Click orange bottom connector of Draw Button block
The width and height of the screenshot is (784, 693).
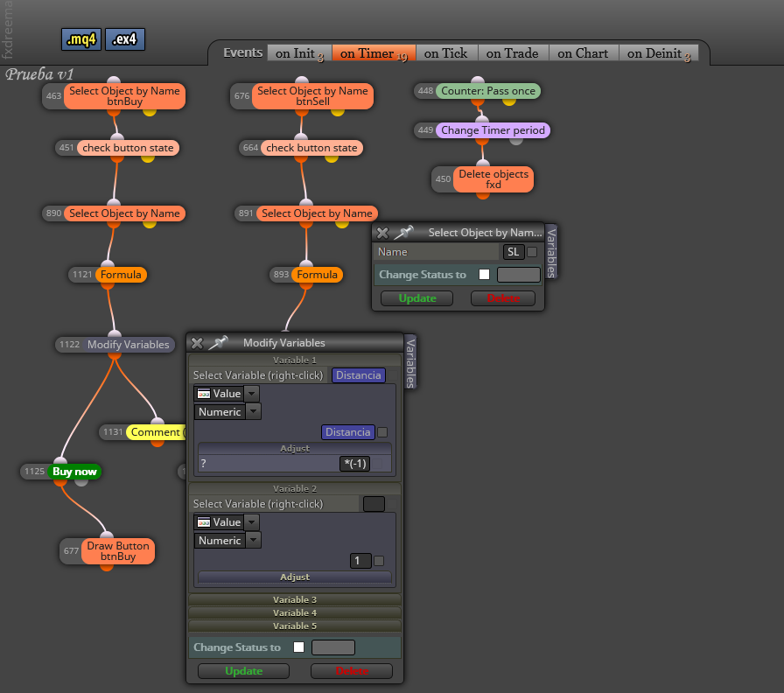tap(107, 566)
